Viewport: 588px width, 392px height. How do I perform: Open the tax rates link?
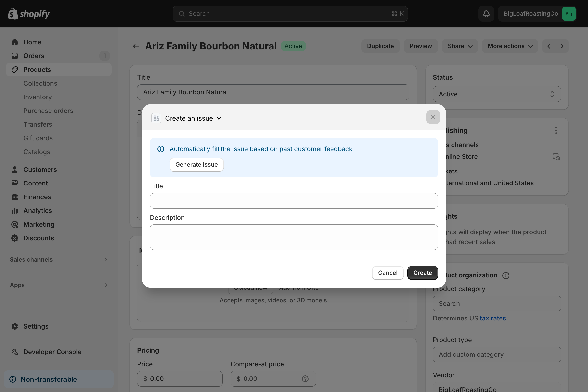tap(493, 318)
